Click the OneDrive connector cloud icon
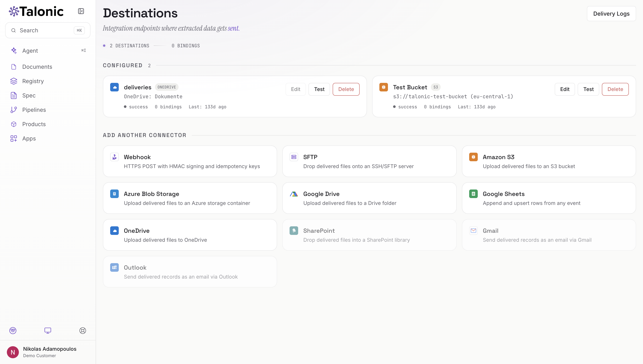The height and width of the screenshot is (364, 643). pos(114,231)
